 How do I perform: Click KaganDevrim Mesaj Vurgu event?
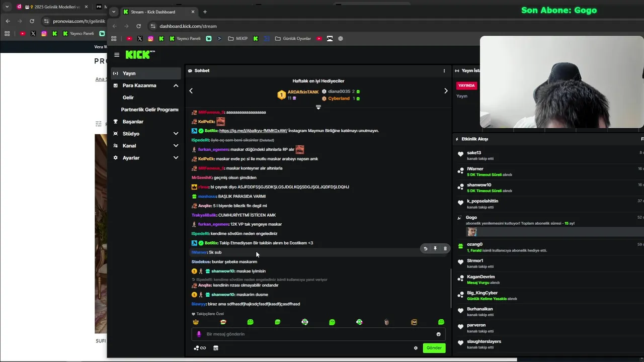[x=548, y=280]
